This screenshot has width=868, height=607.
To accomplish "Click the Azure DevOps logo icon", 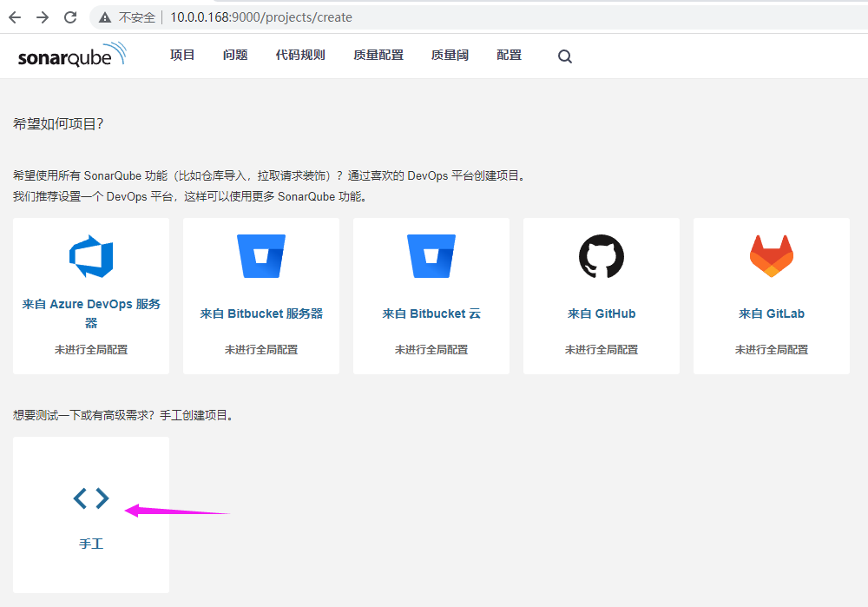I will coord(91,256).
